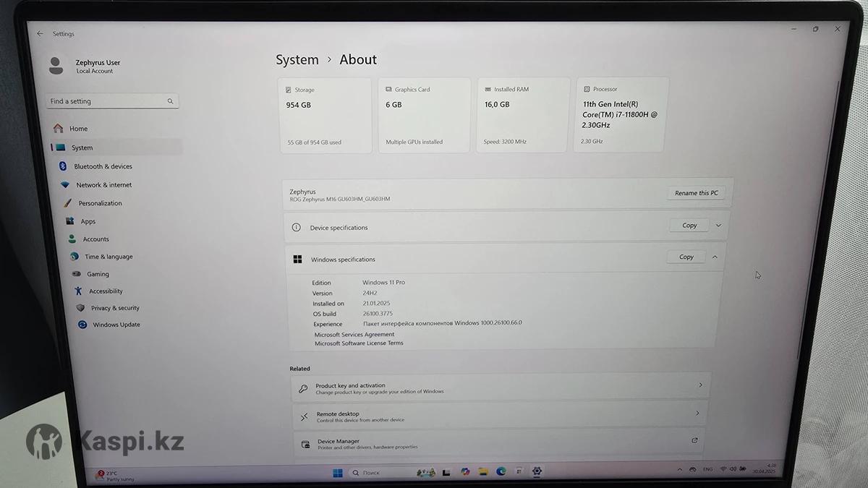Screen dimensions: 868x488
Task: Open File Explorer from taskbar
Action: tap(482, 472)
